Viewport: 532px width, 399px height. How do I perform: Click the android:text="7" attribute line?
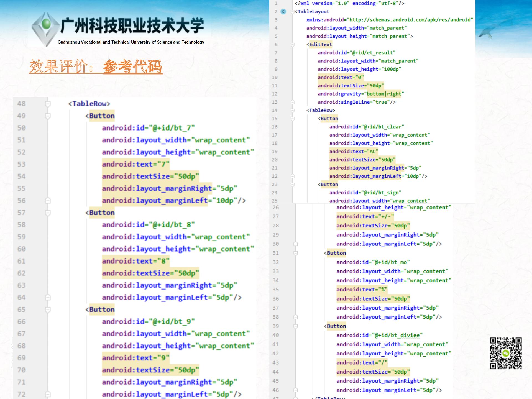[135, 164]
